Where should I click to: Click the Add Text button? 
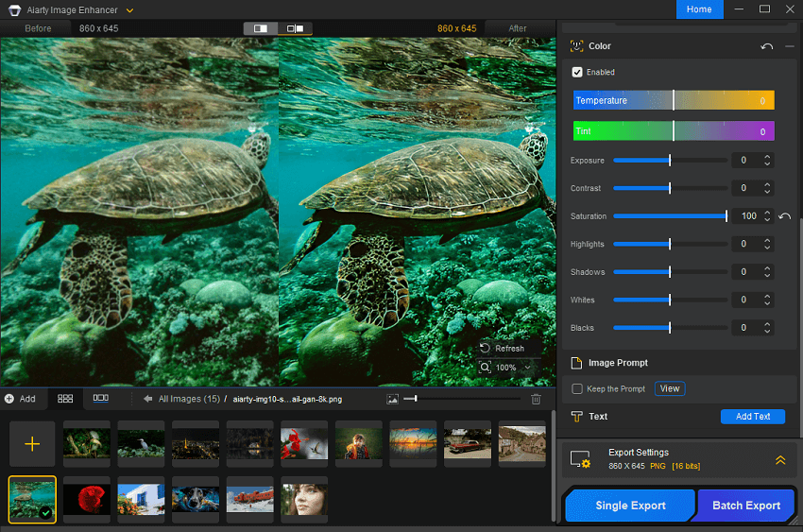(752, 417)
